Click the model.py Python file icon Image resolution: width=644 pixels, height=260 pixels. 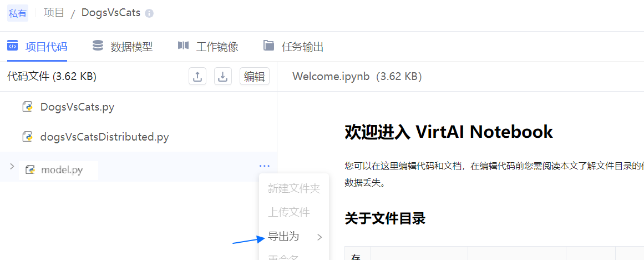31,169
